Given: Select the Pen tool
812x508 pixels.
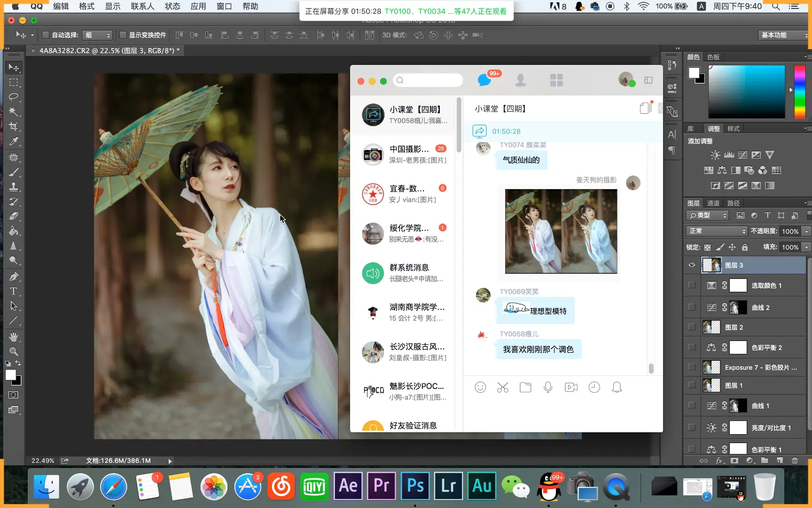Looking at the screenshot, I should 14,276.
